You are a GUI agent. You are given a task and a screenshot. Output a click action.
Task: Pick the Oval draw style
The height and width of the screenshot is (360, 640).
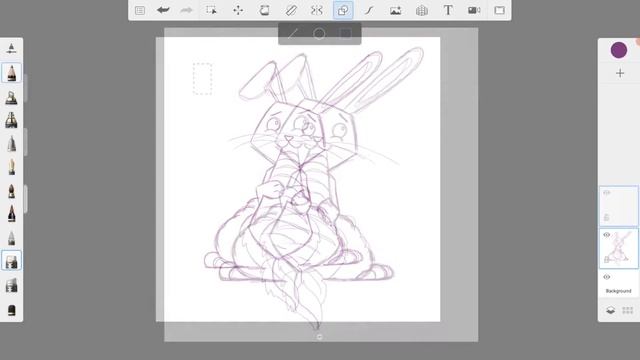319,33
